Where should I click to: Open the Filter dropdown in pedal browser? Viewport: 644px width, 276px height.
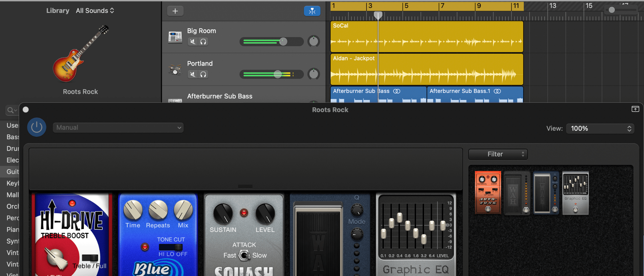pyautogui.click(x=497, y=154)
